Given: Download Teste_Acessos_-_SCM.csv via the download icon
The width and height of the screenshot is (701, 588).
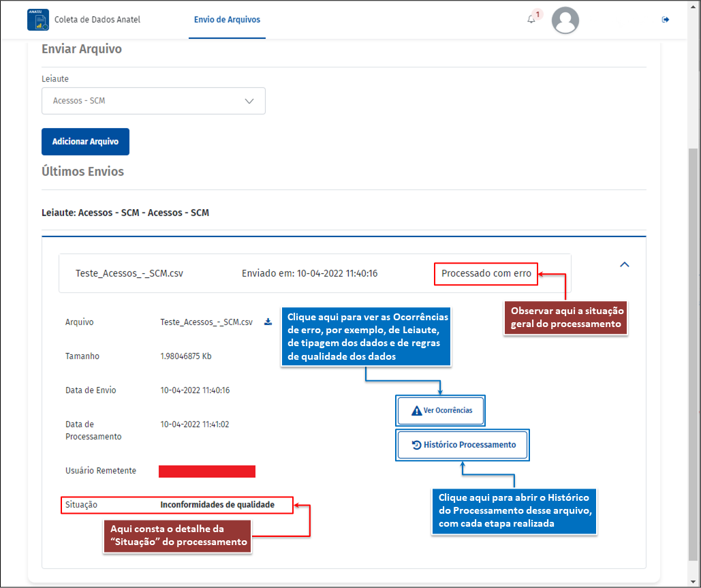Looking at the screenshot, I should pos(268,322).
